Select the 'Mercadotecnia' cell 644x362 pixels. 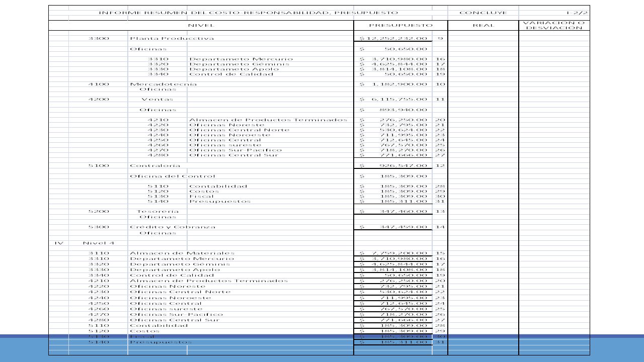click(164, 84)
